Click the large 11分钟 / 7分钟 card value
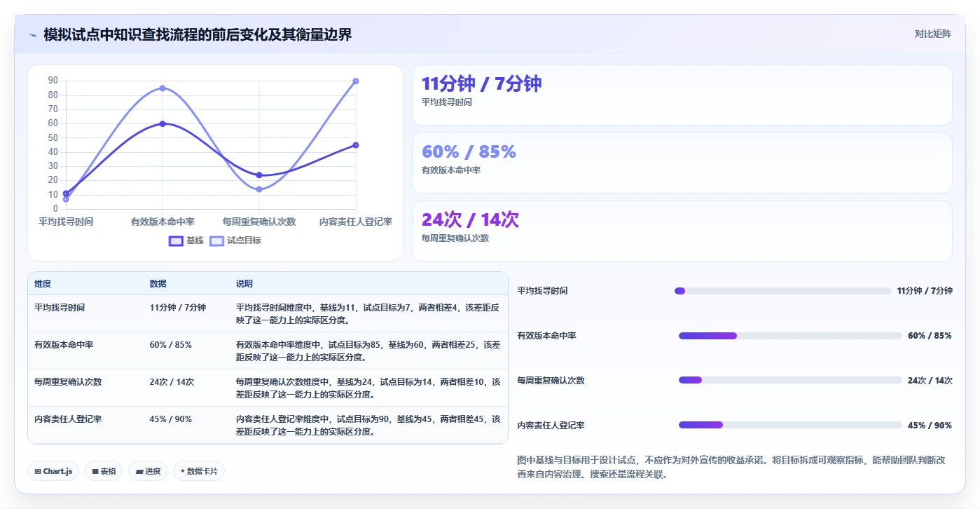Viewport: 980px width, 509px height. [481, 83]
